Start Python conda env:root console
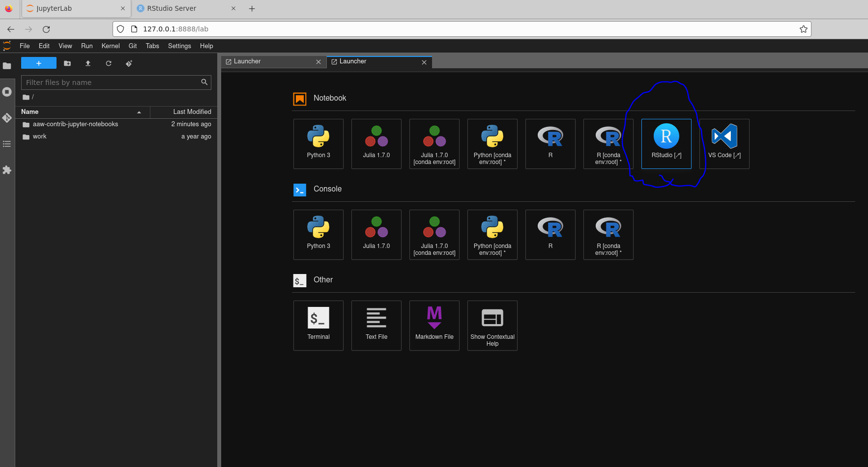868x467 pixels. click(492, 235)
